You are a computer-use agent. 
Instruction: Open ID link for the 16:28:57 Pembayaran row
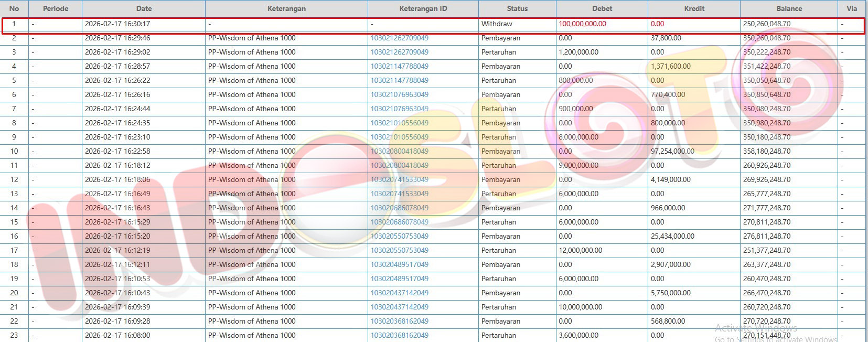[x=399, y=66]
